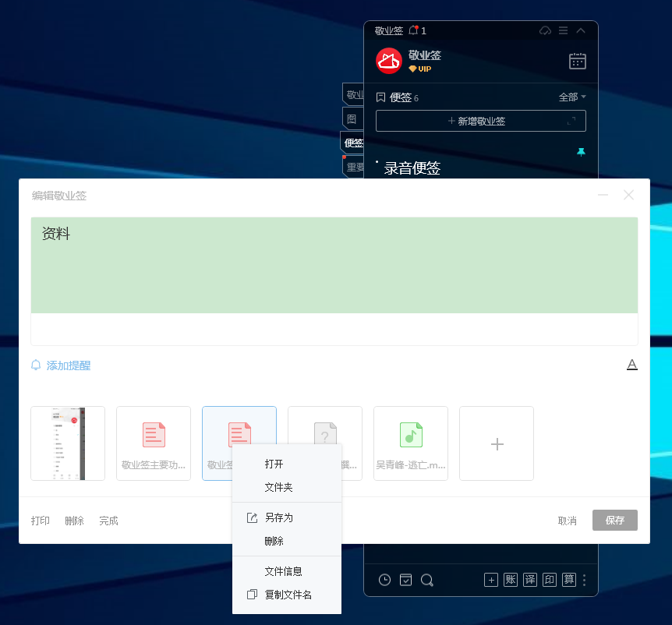This screenshot has width=672, height=625.
Task: Click the underlined A font format icon
Action: point(631,365)
